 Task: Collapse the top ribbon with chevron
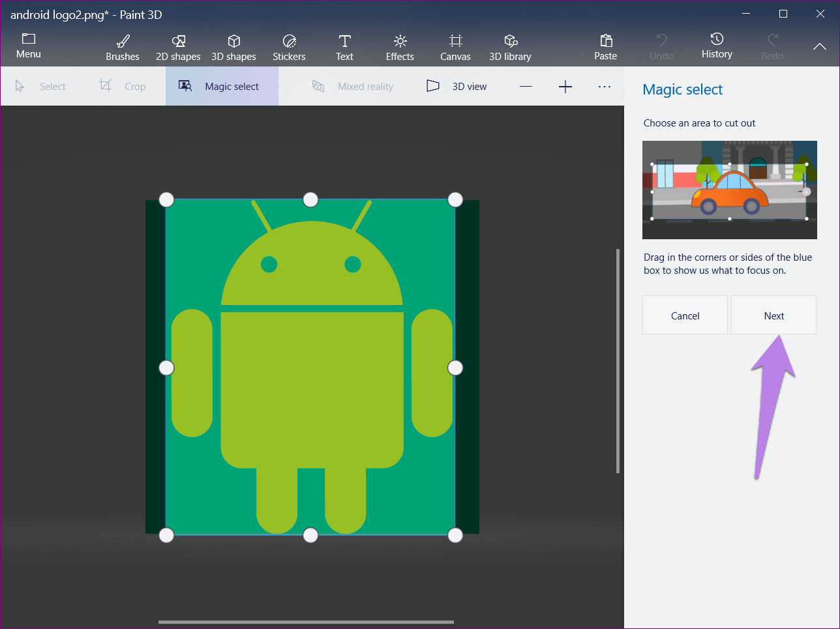819,47
